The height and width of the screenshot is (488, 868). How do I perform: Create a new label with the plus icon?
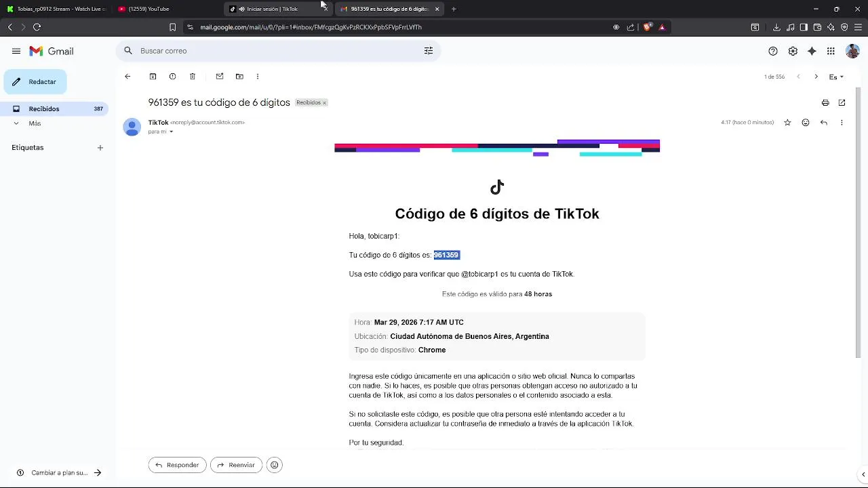100,148
